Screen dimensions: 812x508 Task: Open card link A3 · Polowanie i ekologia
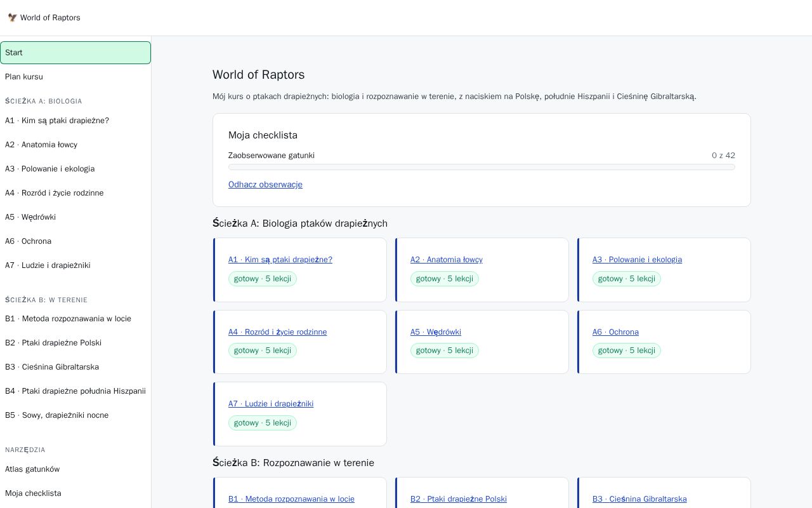[637, 260]
